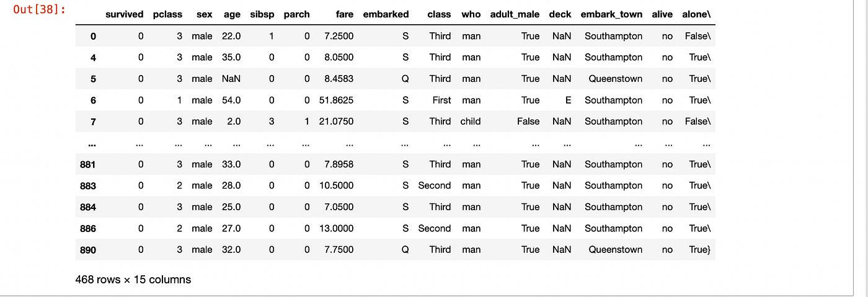Screen dimensions: 868x297
Task: Select the NaN age cell in row 5
Action: click(231, 79)
